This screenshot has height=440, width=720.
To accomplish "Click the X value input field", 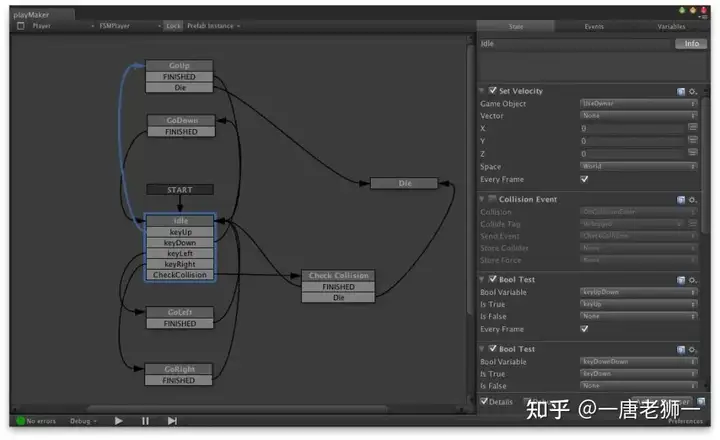I will coord(633,128).
